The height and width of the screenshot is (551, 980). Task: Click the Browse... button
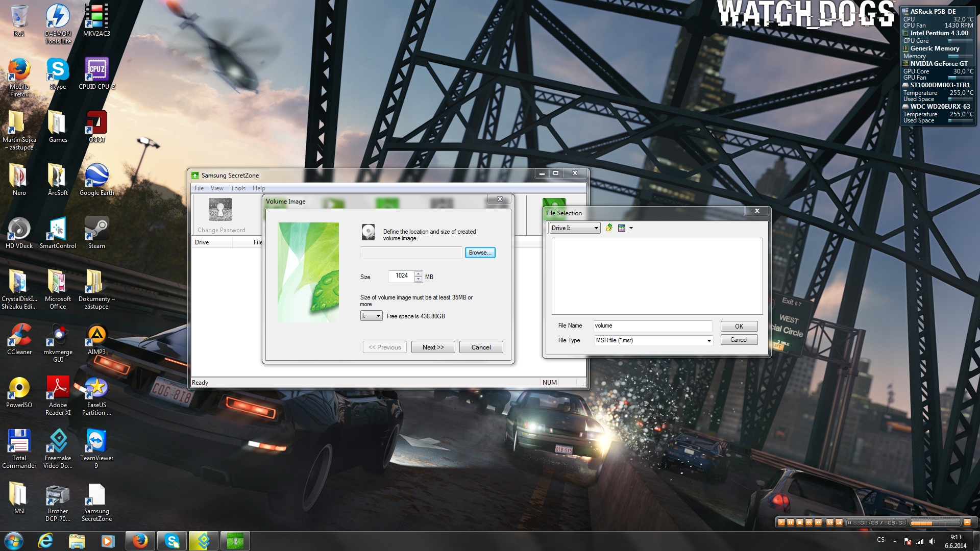coord(480,253)
